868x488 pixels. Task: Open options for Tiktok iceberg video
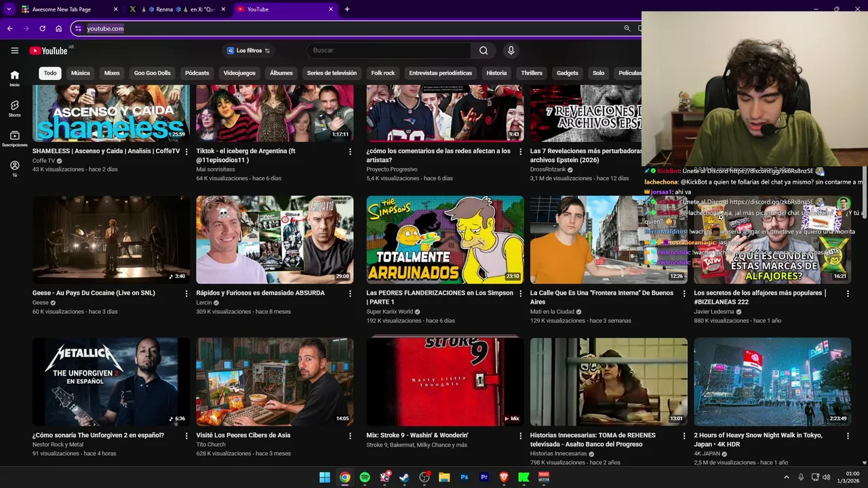[350, 152]
